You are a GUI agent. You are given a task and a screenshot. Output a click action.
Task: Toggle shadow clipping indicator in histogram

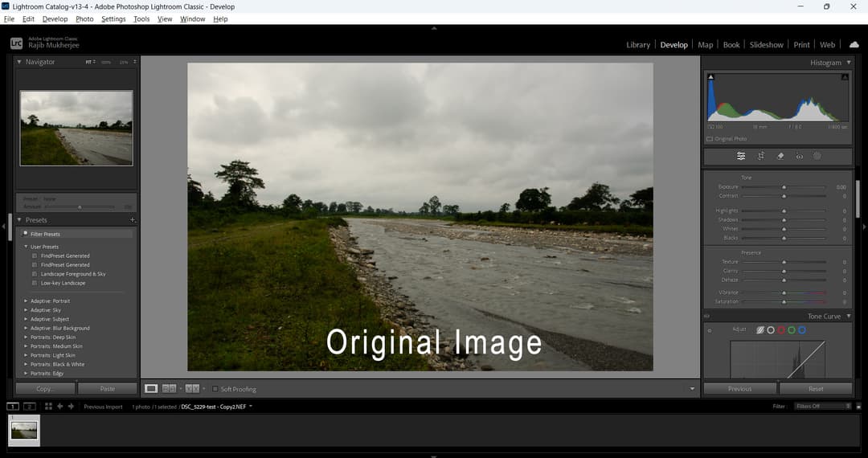click(711, 77)
